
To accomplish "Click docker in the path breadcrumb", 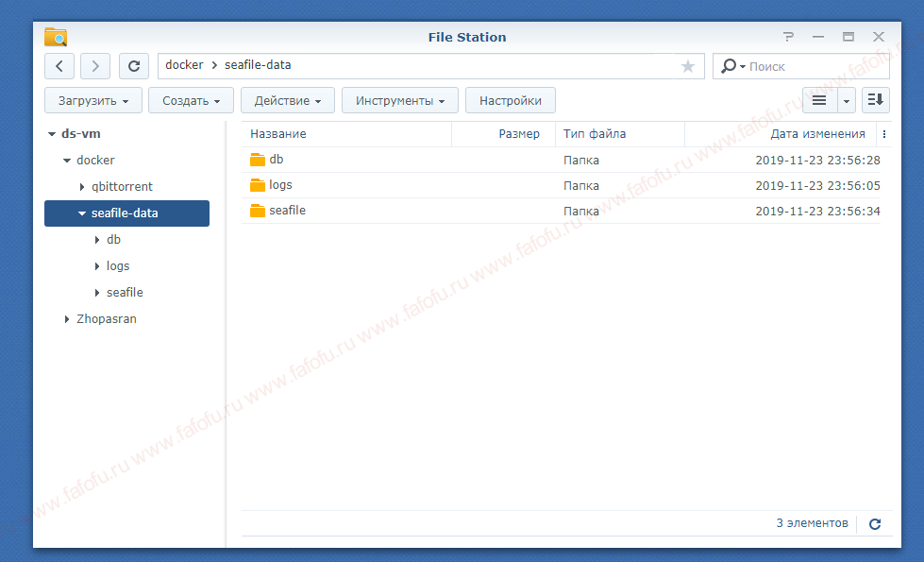I will [184, 65].
